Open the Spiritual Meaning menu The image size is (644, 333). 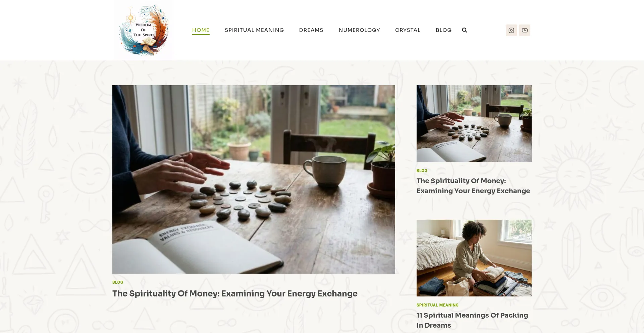pyautogui.click(x=254, y=30)
